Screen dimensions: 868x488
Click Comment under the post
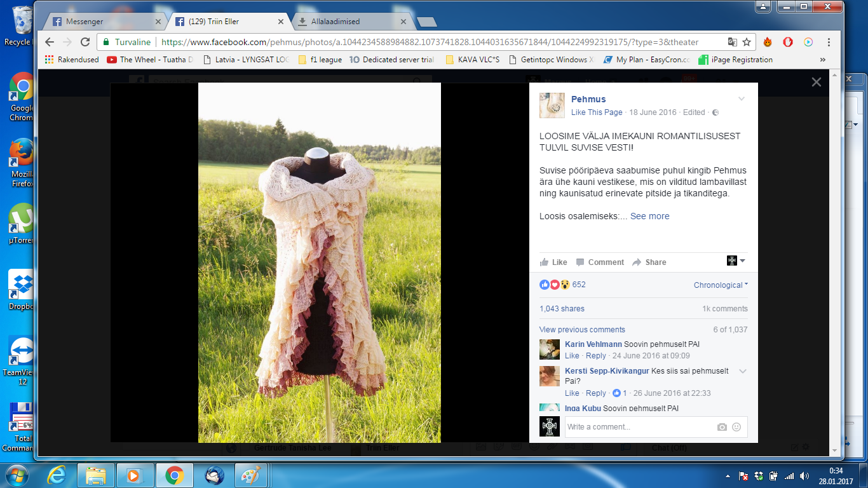tap(600, 262)
